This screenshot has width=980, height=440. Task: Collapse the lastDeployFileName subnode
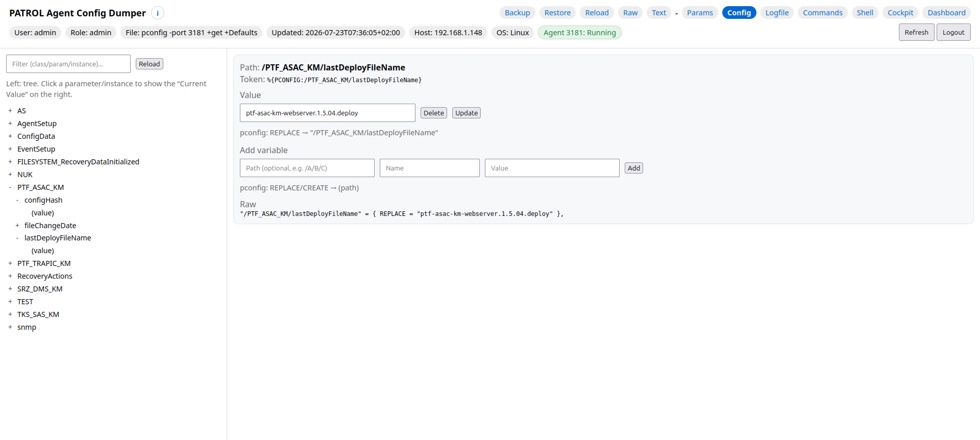coord(17,238)
